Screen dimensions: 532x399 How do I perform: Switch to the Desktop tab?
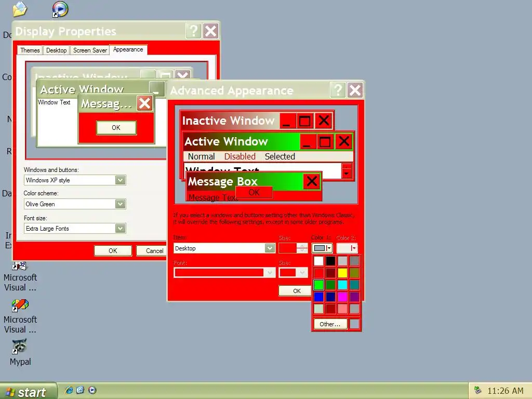tap(56, 50)
